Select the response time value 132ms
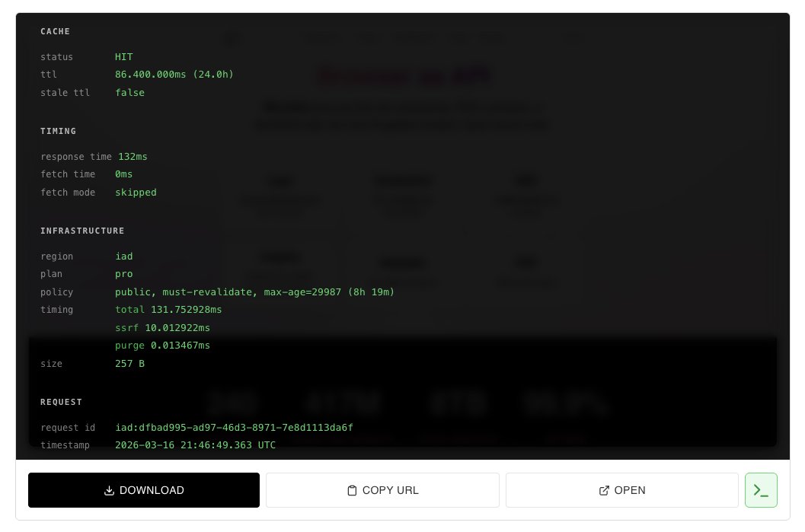The width and height of the screenshot is (805, 532). 133,157
